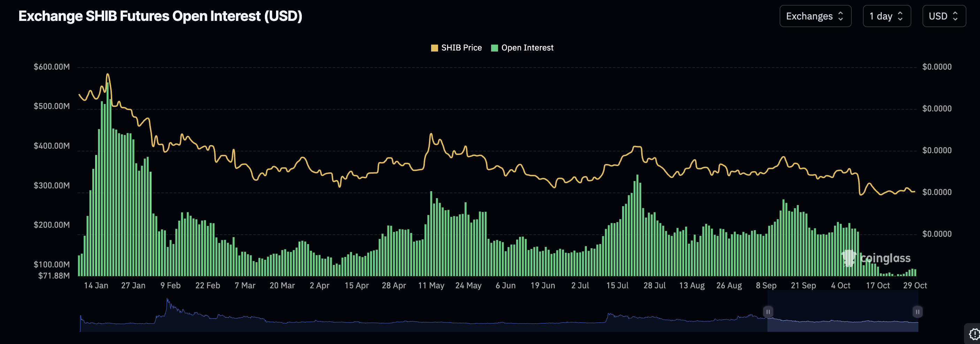Viewport: 980px width, 344px height.
Task: Click the $600.00M label on the y-axis
Action: point(51,67)
